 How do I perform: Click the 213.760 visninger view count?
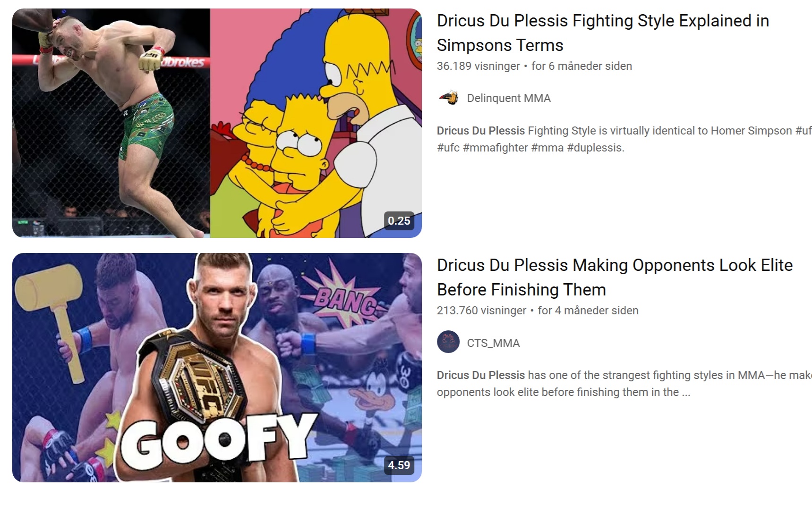tap(481, 311)
